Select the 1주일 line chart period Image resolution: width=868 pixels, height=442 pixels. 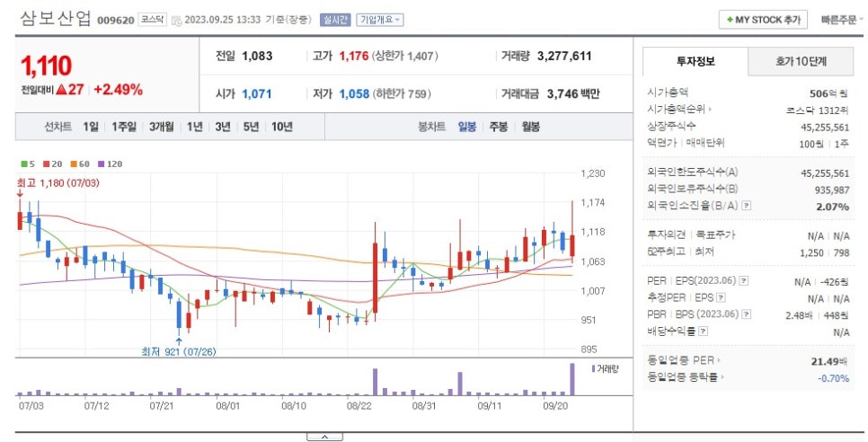pyautogui.click(x=124, y=127)
